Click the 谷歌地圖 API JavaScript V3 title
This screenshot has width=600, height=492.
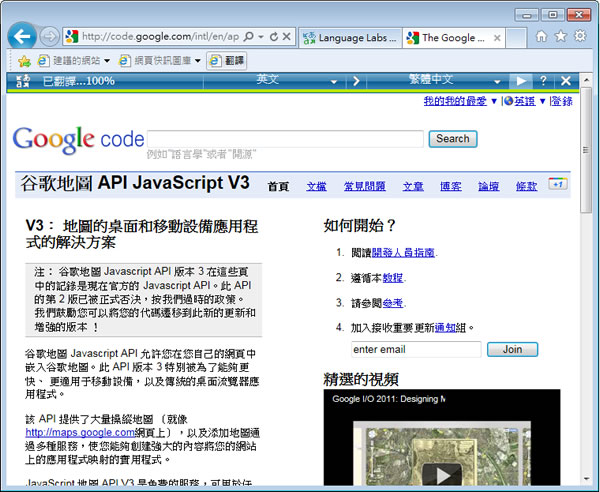[135, 183]
